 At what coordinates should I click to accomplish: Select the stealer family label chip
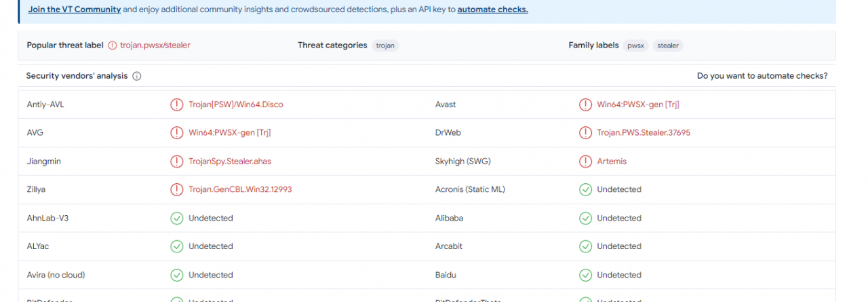point(668,45)
